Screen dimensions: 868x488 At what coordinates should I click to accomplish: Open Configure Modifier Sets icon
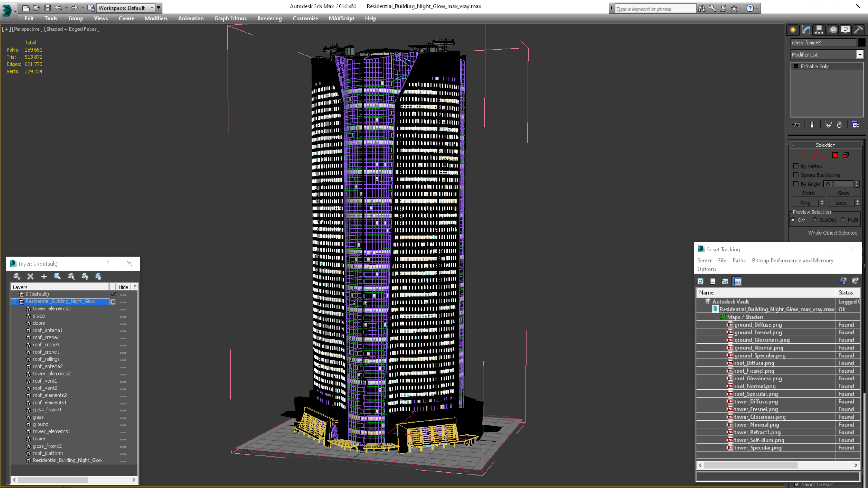coord(855,125)
